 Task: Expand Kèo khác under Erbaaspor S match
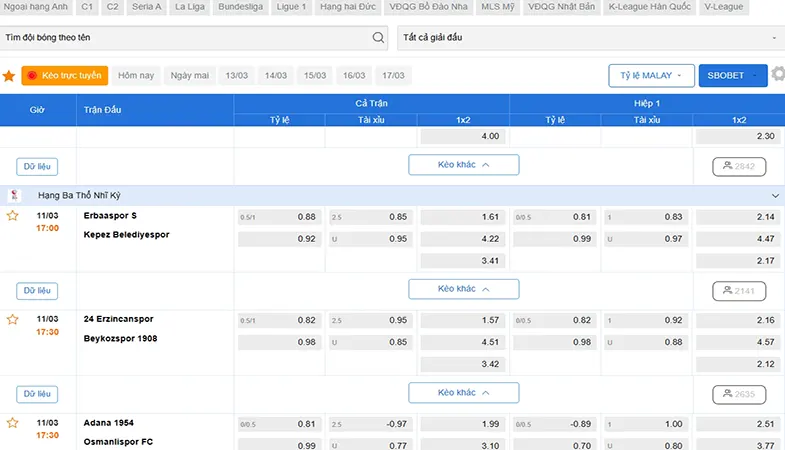pyautogui.click(x=464, y=289)
